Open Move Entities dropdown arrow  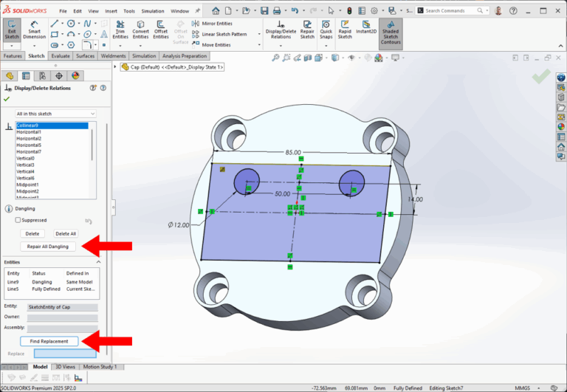tap(259, 45)
